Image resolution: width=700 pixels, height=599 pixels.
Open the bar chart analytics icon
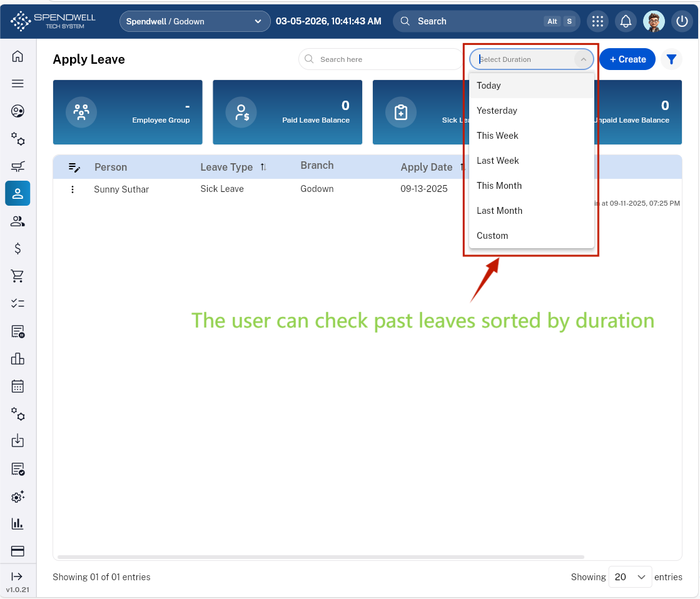pos(18,523)
